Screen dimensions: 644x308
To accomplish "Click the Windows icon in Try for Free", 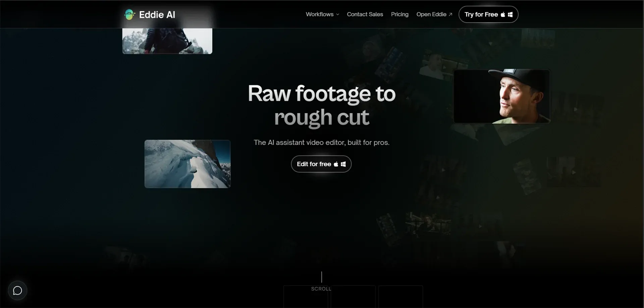I will pos(510,14).
